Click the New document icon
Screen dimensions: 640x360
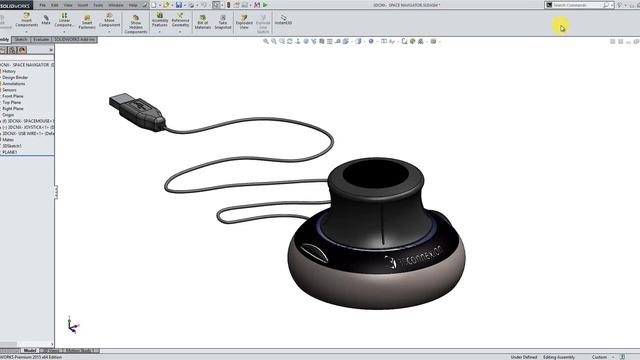[154, 5]
